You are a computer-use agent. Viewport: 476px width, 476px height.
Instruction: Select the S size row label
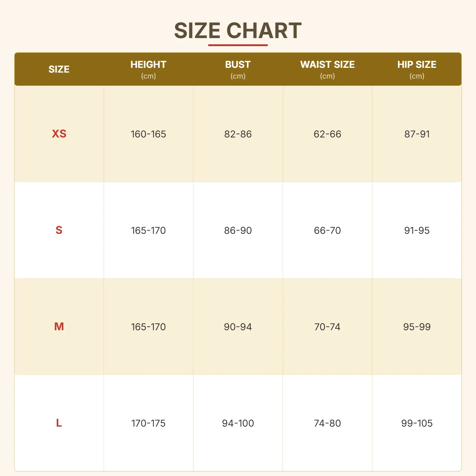point(59,230)
